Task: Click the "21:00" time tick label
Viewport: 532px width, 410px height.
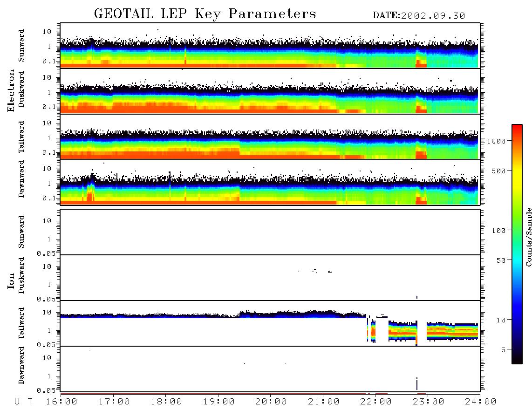Action: click(x=324, y=402)
